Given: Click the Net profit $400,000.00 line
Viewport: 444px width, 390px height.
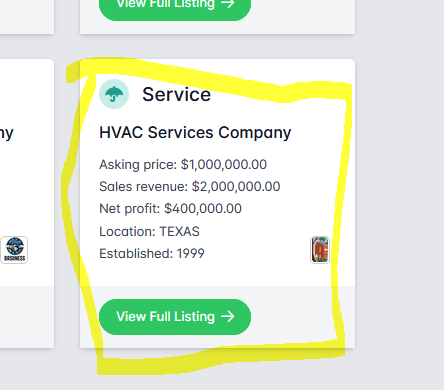Looking at the screenshot, I should click(170, 209).
